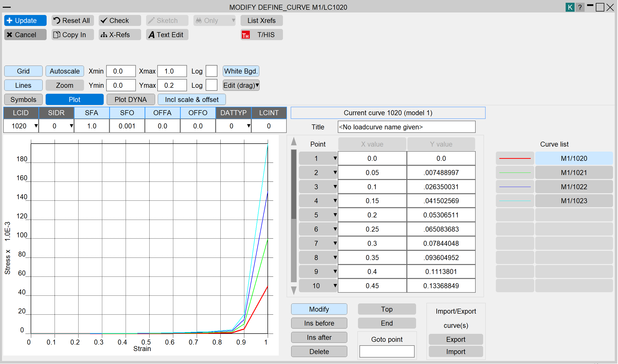
Task: Click the List Xrefs button
Action: (x=262, y=20)
